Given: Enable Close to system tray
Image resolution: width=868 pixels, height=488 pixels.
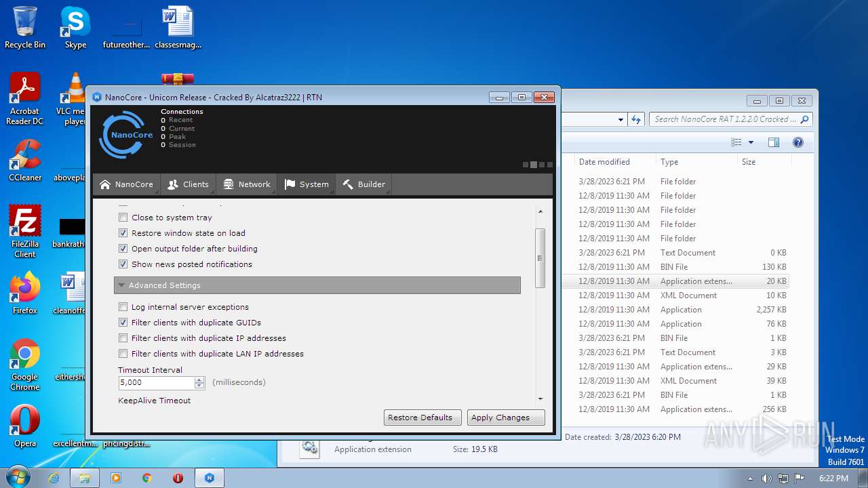Looking at the screenshot, I should coord(123,218).
